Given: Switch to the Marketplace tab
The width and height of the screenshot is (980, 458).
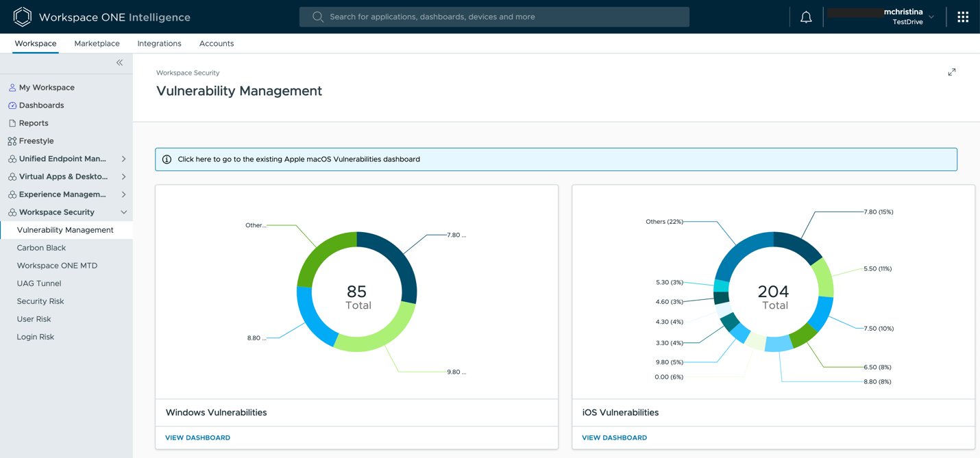Looking at the screenshot, I should point(97,44).
